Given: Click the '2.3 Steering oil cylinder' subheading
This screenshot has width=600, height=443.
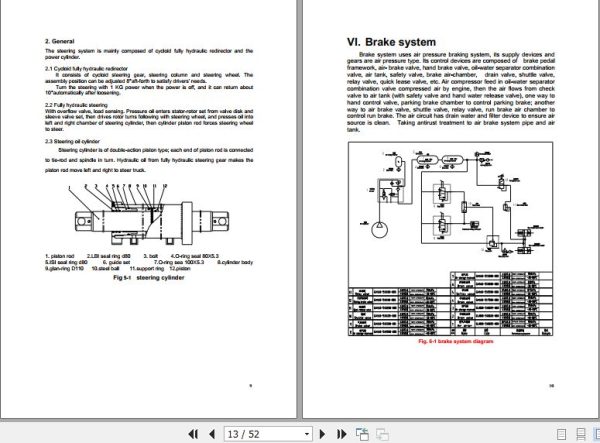Looking at the screenshot, I should coord(72,141).
